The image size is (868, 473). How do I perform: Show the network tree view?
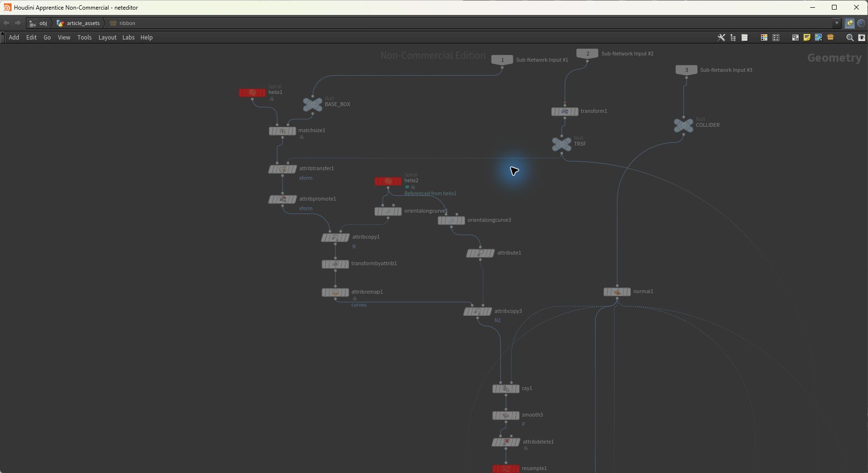(733, 38)
